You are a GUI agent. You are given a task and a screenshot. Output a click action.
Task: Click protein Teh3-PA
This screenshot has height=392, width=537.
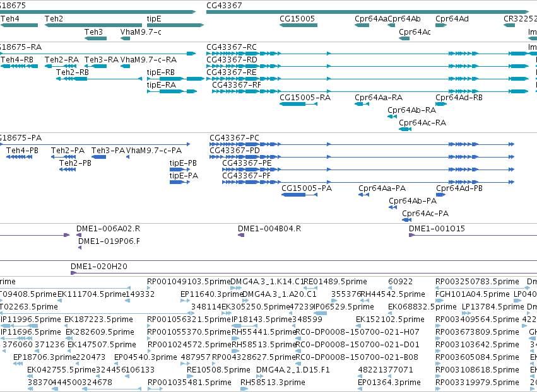click(98, 157)
